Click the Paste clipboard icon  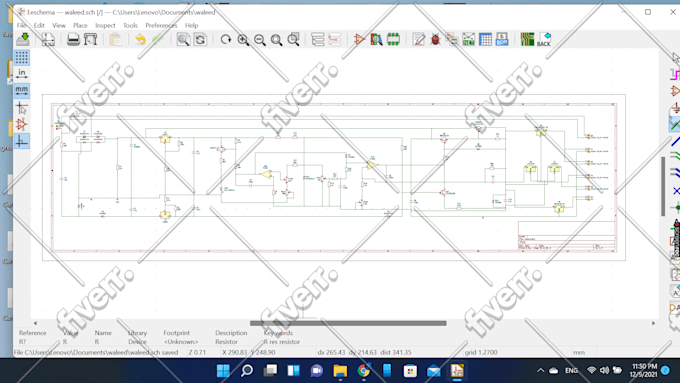pos(115,39)
